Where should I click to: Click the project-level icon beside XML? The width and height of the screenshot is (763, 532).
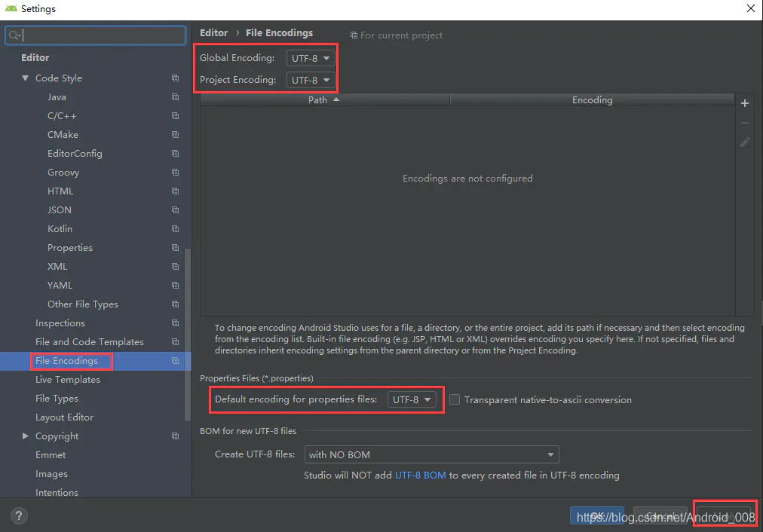click(x=175, y=267)
